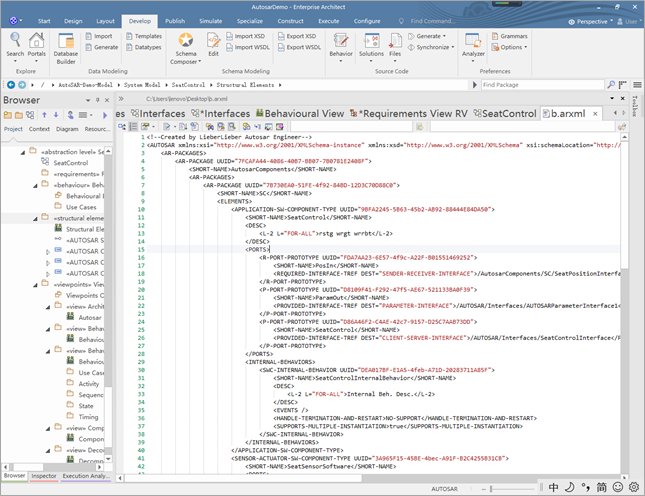Open the Solutions tool
645x496 pixels.
tap(371, 46)
